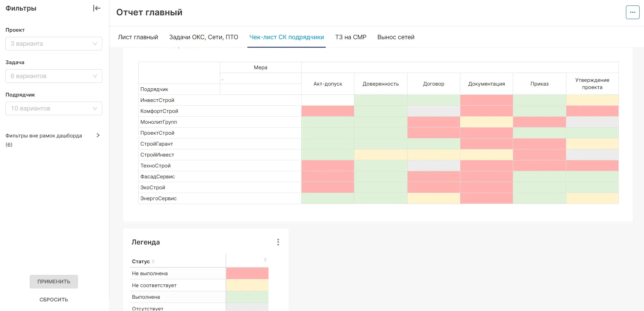Screen dimensions: 644x311
Task: Sort the legend by Статус column
Action: (x=153, y=262)
